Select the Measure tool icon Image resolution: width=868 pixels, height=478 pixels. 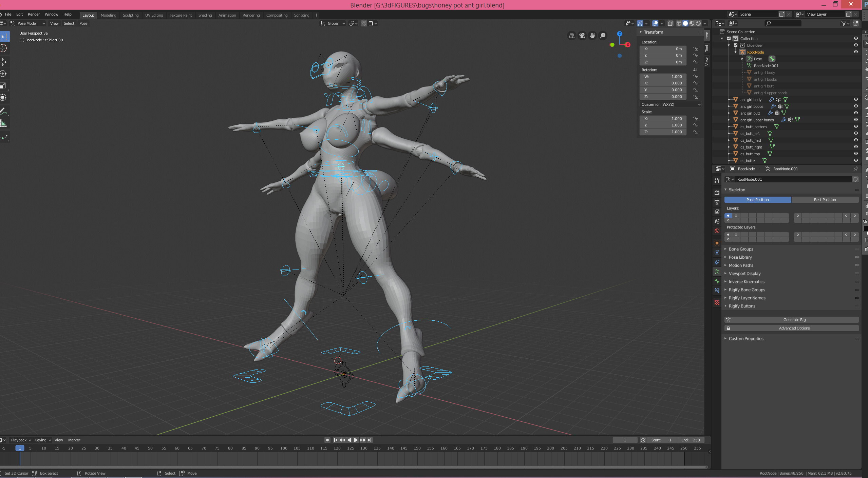coord(3,124)
